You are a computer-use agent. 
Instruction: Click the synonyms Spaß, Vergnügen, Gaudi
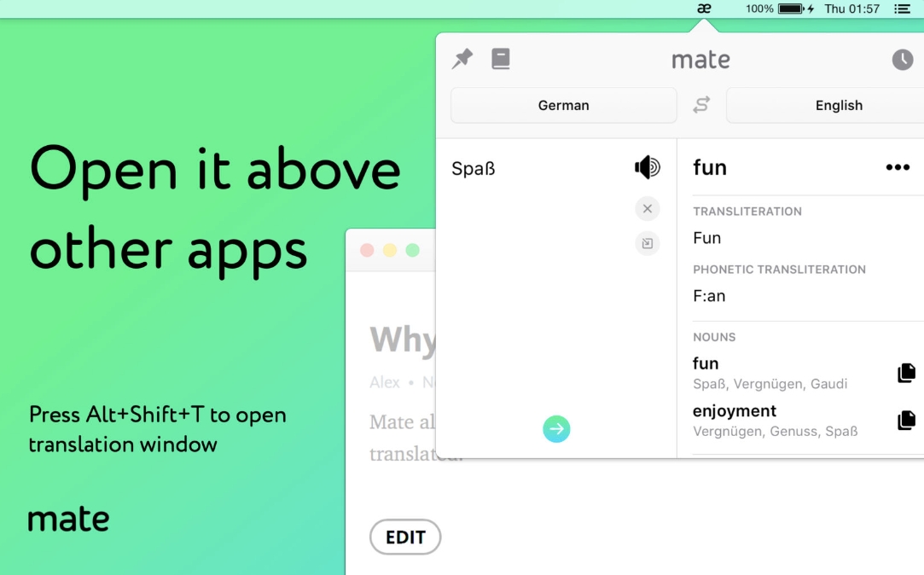click(770, 384)
